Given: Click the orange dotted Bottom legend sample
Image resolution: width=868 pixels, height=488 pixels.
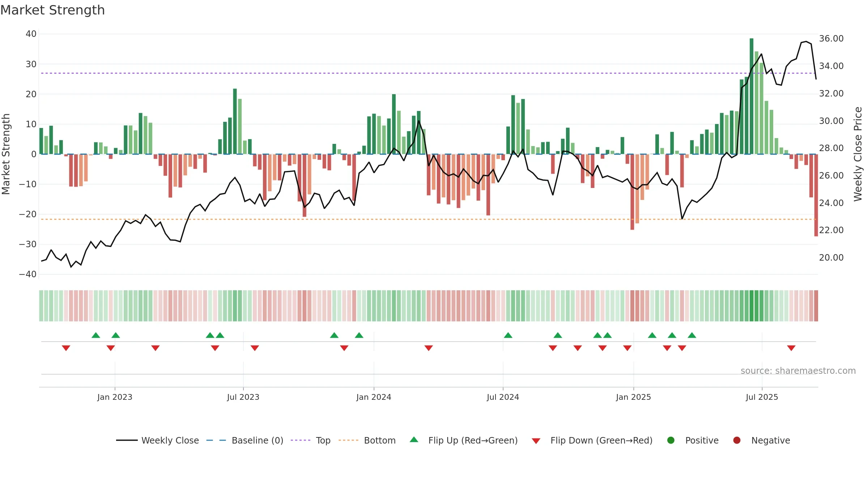Looking at the screenshot, I should coord(349,440).
